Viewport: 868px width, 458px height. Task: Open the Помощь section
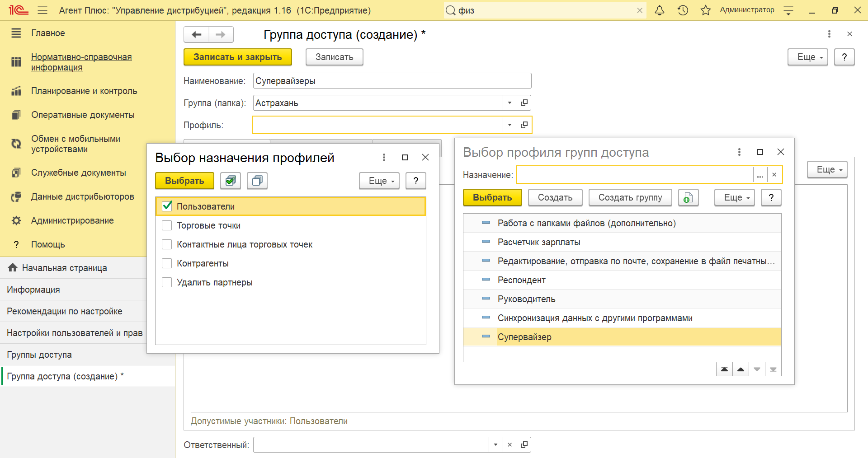[x=48, y=244]
